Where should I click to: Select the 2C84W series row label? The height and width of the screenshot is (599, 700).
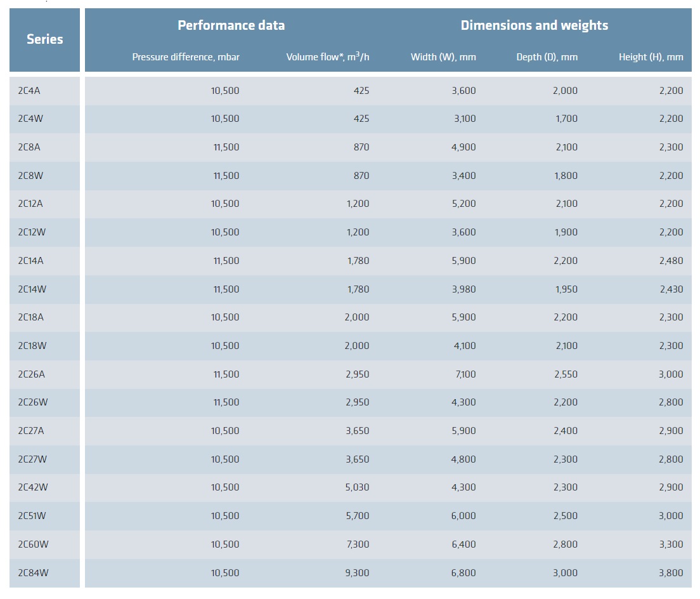coord(33,573)
